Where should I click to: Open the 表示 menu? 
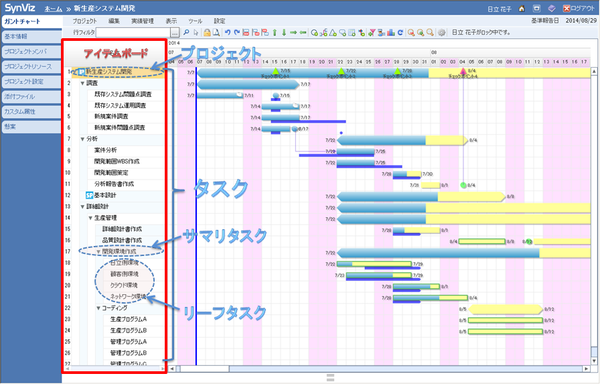click(171, 21)
